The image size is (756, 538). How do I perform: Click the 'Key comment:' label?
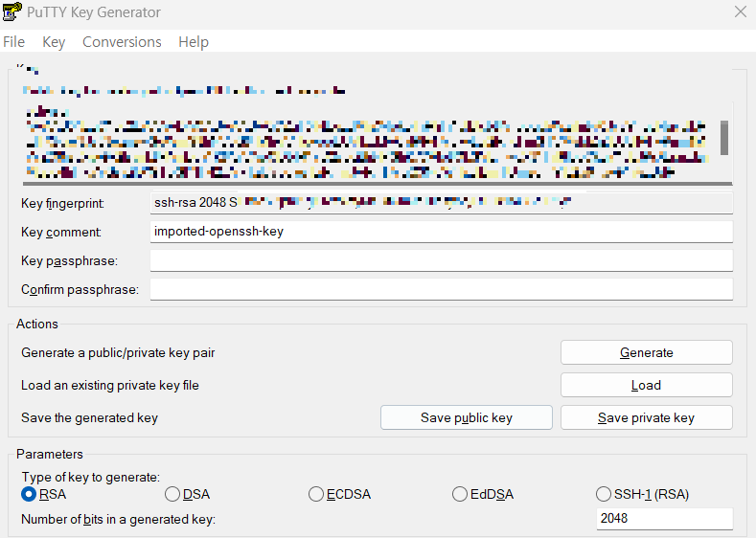(x=61, y=233)
